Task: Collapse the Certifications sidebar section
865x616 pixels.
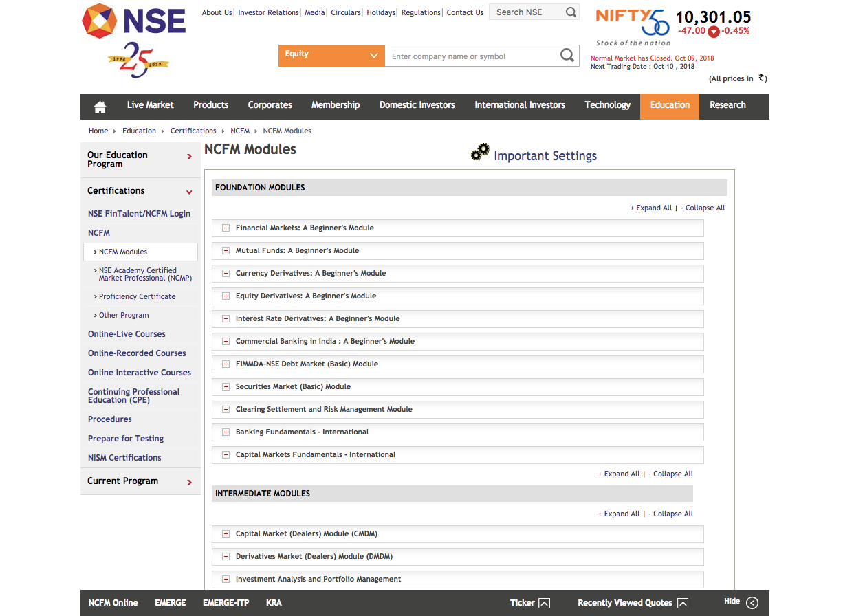Action: coord(140,191)
